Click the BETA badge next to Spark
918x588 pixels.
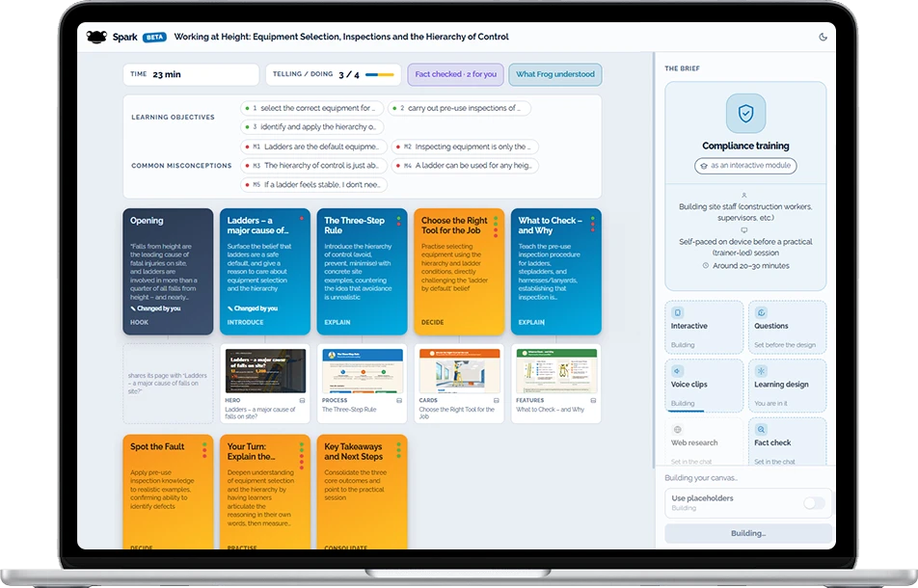[154, 37]
